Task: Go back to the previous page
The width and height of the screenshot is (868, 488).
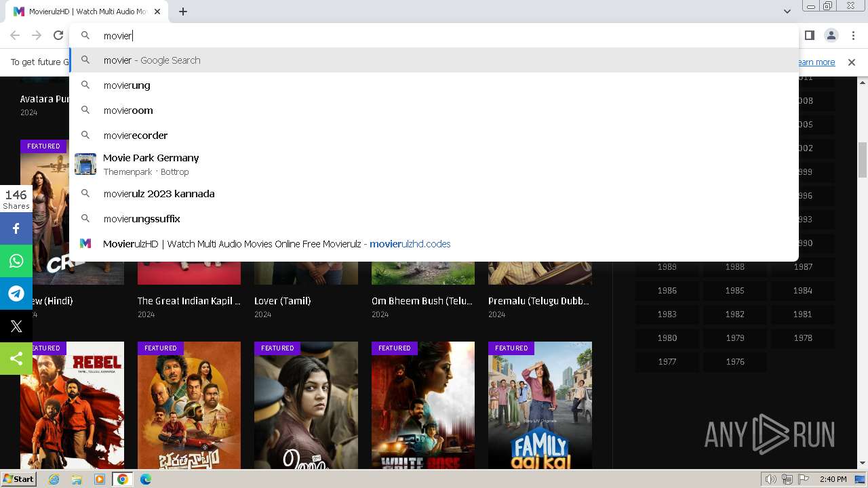Action: point(15,35)
